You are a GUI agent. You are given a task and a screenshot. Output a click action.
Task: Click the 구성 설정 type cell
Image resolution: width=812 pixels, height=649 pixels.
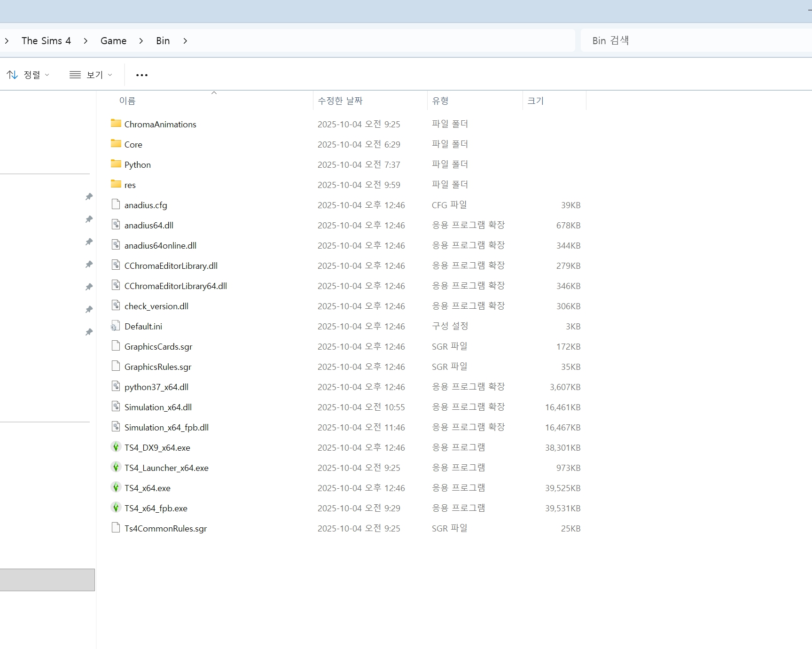coord(450,326)
